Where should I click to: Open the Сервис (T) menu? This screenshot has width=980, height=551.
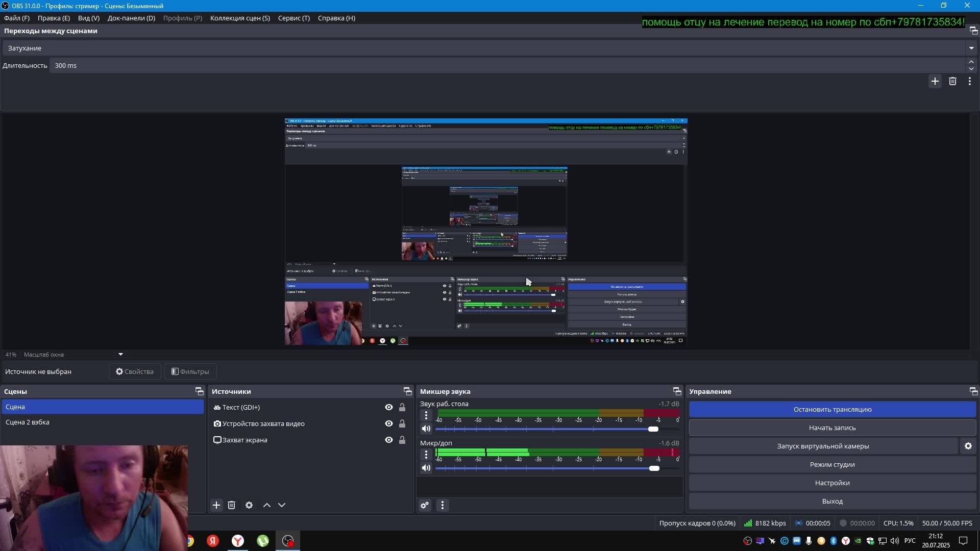(x=293, y=18)
